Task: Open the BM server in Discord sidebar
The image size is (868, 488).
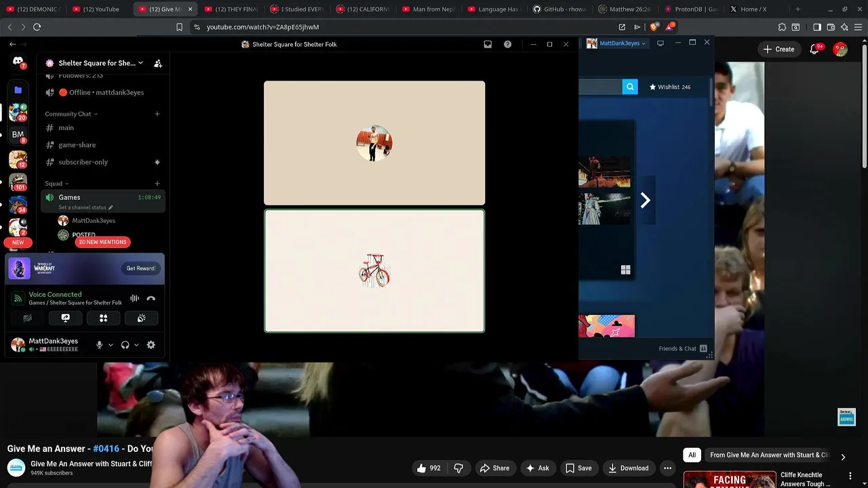Action: click(18, 135)
